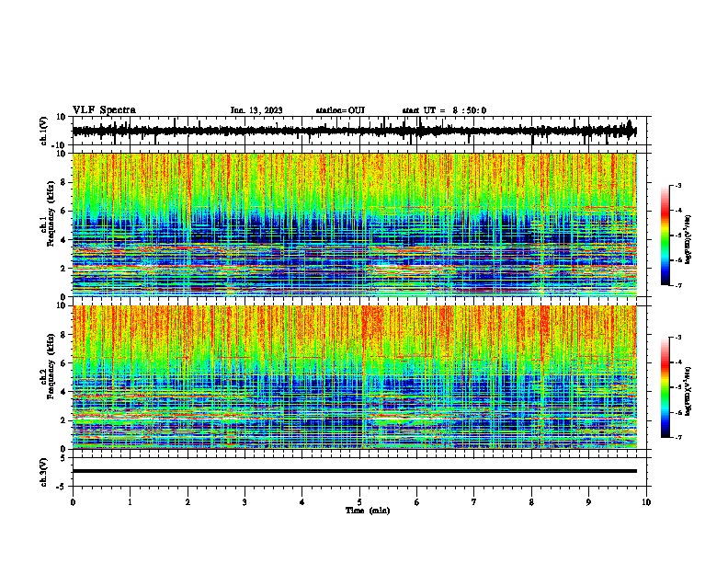
Task: Click the ch.1 spectrogram plot
Action: click(355, 224)
